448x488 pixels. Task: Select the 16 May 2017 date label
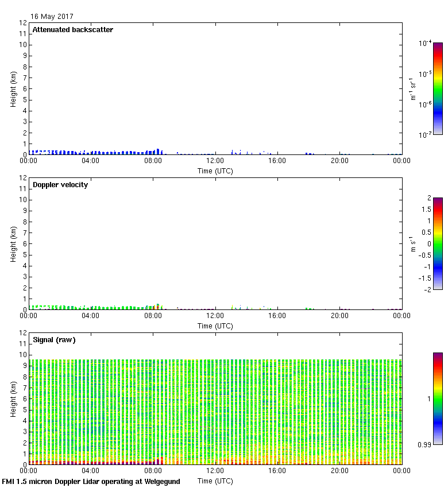coord(52,17)
